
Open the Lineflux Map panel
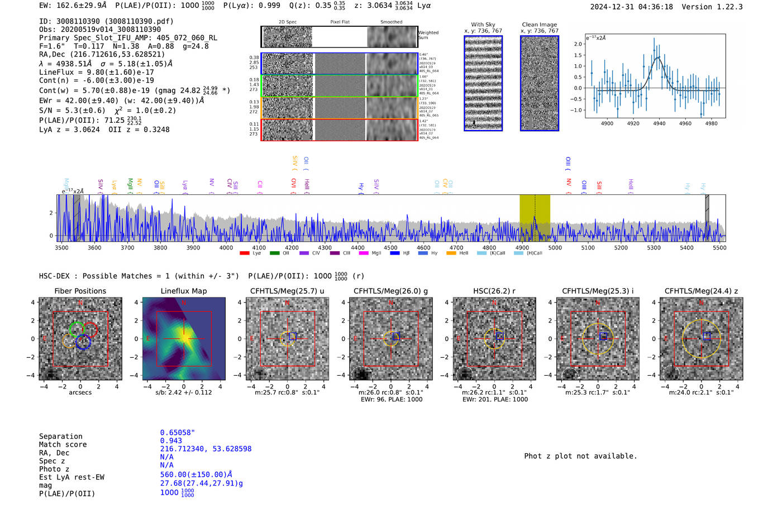pos(184,339)
